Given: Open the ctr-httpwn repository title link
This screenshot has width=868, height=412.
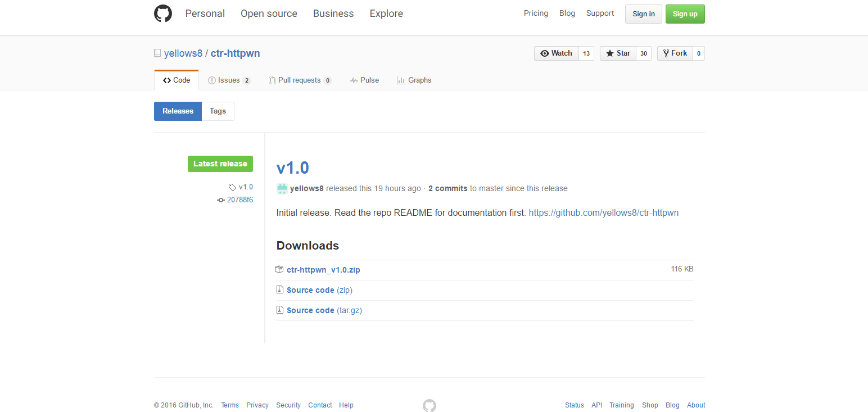Looking at the screenshot, I should tap(235, 53).
